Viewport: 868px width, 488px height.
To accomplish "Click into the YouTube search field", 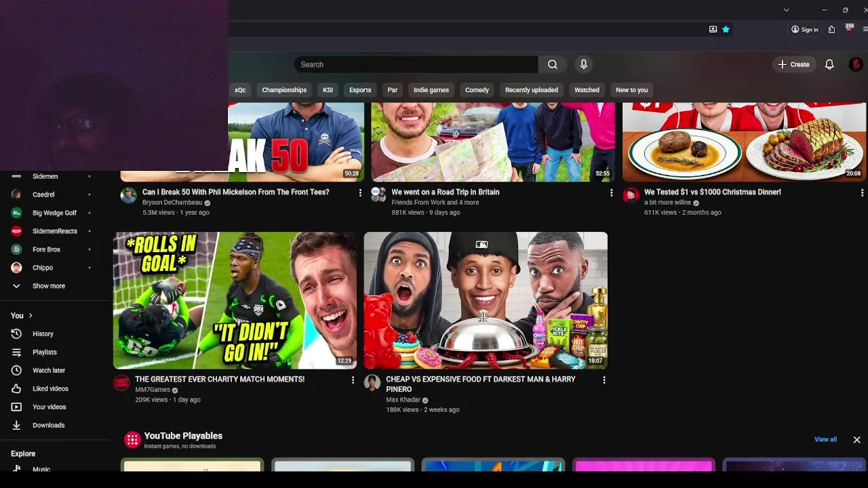I will point(416,64).
